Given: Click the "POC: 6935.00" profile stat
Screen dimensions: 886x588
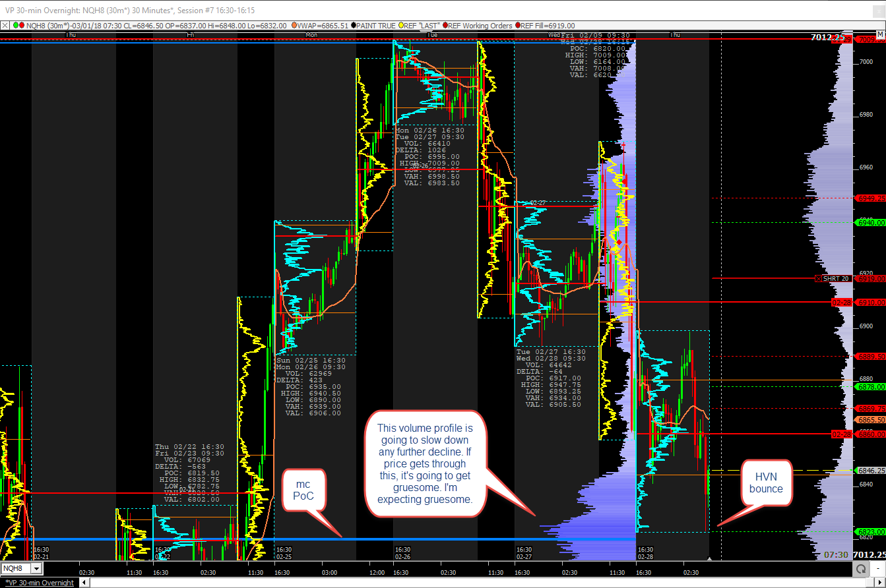Looking at the screenshot, I should coord(313,387).
